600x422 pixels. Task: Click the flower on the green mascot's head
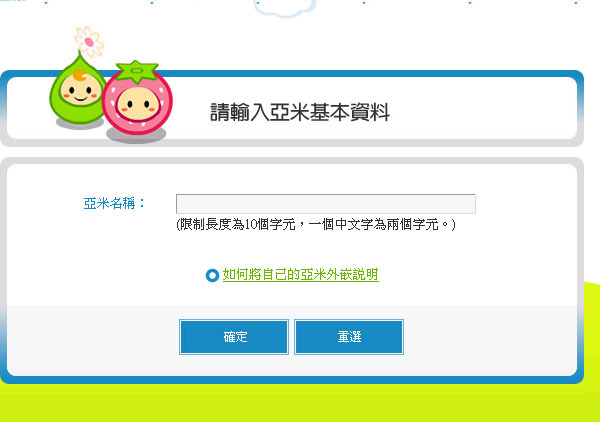pos(89,41)
